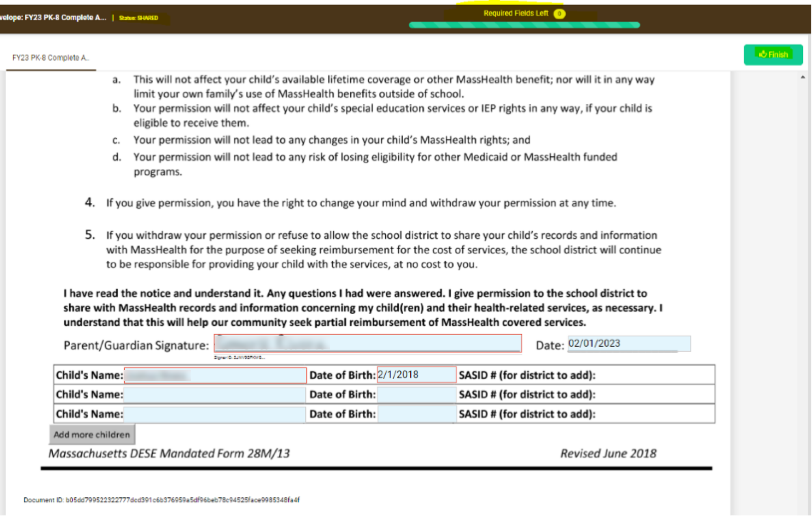Click the Date of Birth field showing 2/1/2018
The image size is (812, 516).
(x=417, y=375)
